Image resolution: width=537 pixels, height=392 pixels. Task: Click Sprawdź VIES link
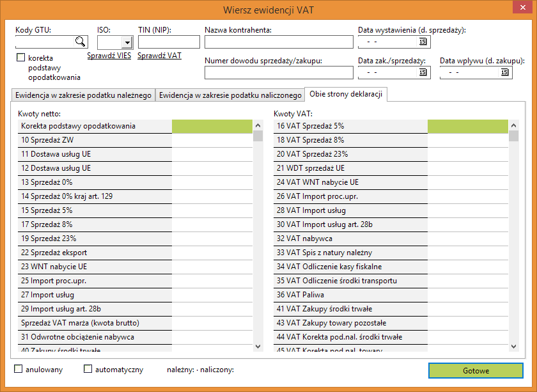click(x=109, y=56)
